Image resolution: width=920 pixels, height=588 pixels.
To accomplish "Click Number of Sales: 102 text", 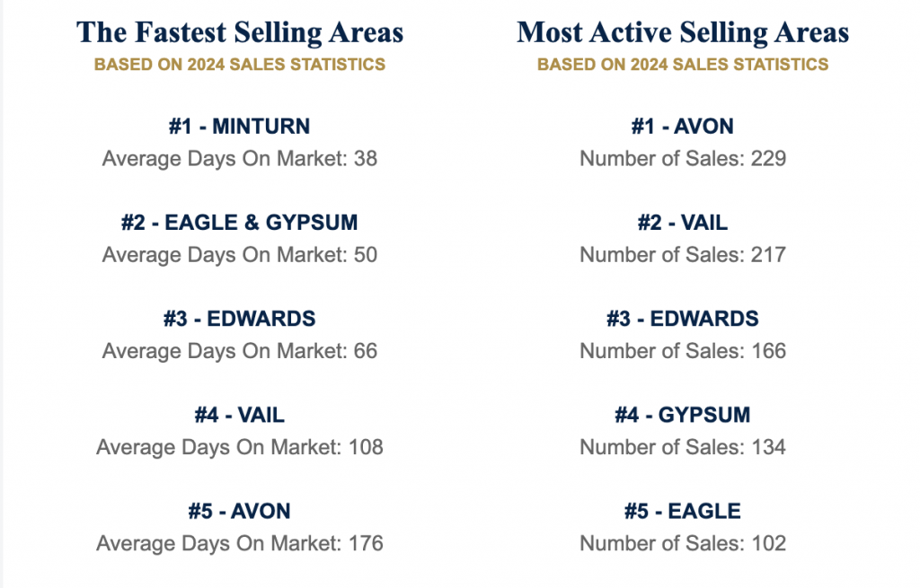I will pos(683,543).
